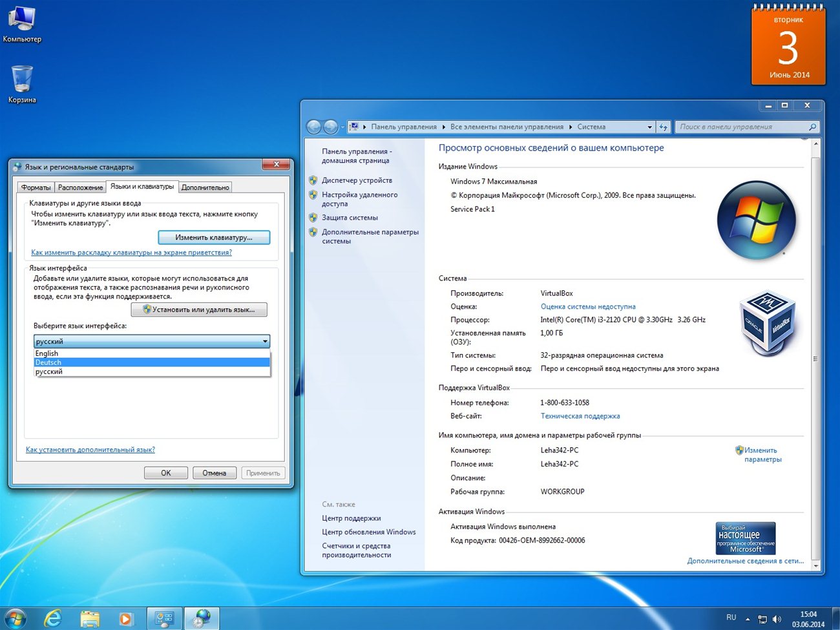This screenshot has width=840, height=630.
Task: Switch to the Расположение tab
Action: point(80,187)
